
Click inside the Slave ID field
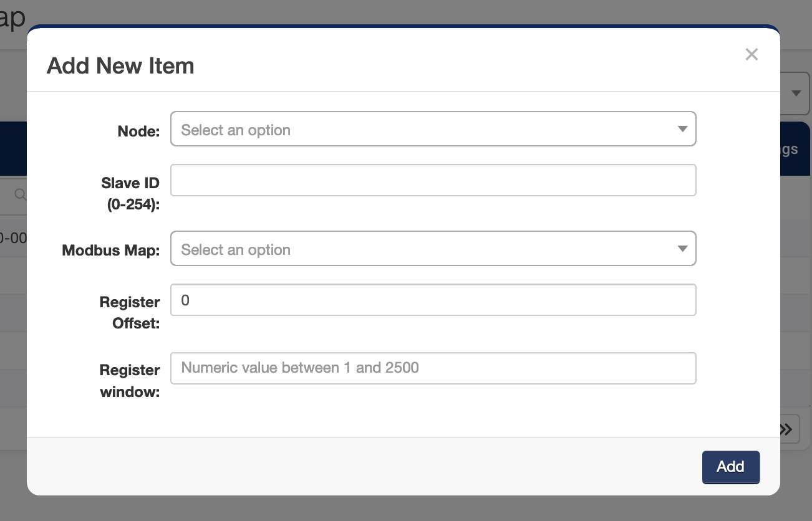point(433,180)
